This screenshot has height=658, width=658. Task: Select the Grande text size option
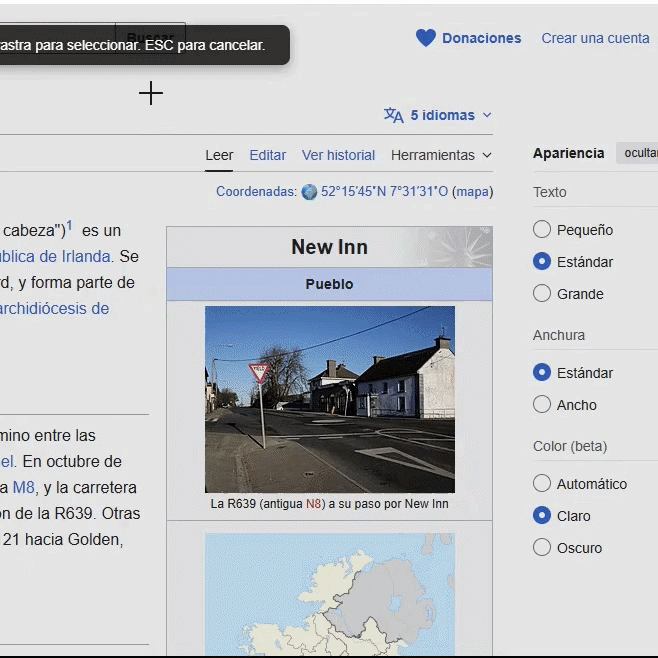click(x=542, y=294)
